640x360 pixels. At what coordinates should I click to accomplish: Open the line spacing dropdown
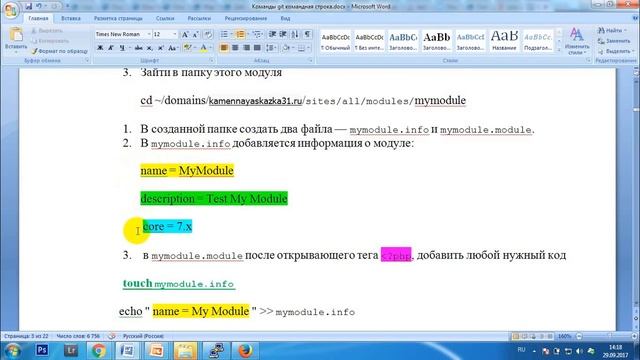pyautogui.click(x=271, y=48)
